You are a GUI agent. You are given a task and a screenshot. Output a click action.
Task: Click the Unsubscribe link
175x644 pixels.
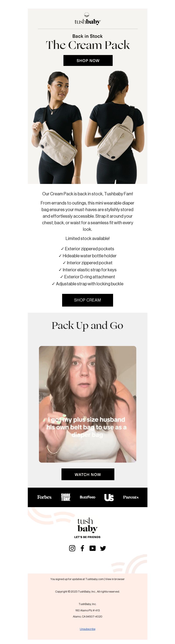pyautogui.click(x=88, y=629)
